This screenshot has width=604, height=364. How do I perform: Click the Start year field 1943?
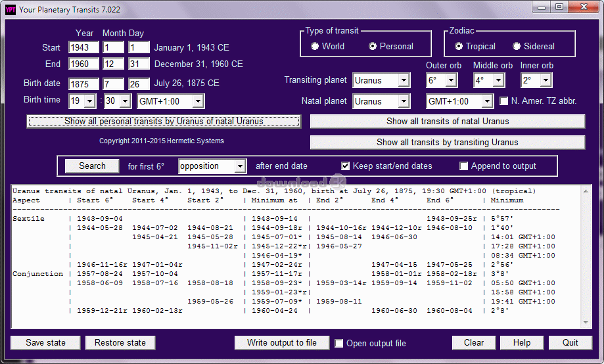[83, 47]
